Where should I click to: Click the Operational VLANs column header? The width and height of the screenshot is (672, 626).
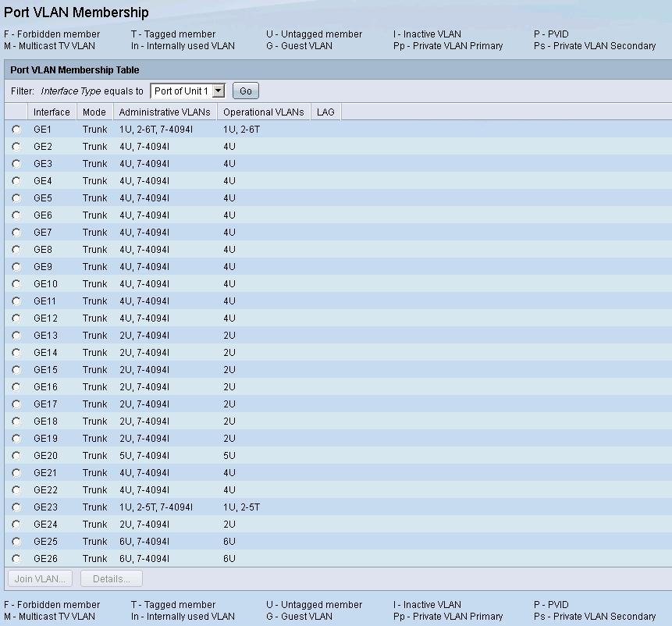[263, 112]
